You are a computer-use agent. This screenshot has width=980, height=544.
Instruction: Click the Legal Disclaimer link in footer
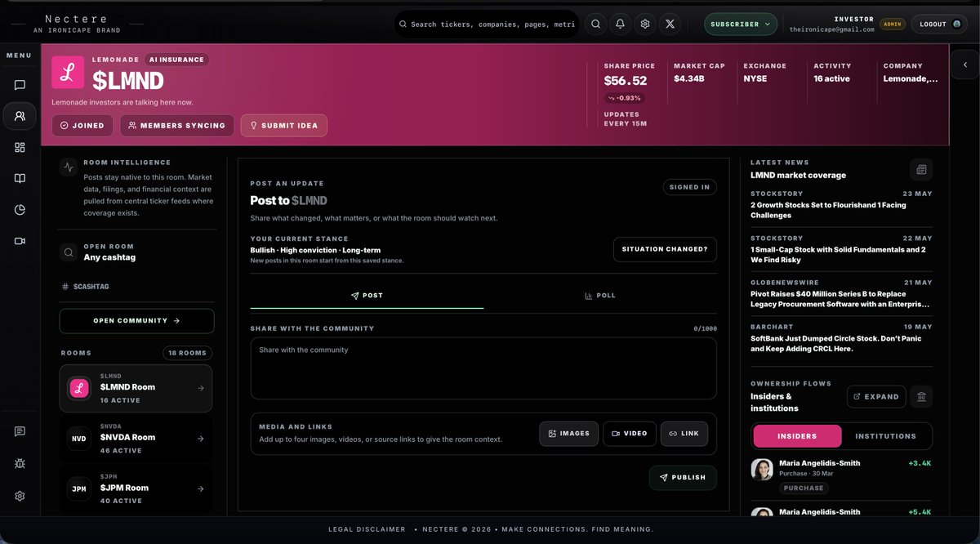coord(367,529)
